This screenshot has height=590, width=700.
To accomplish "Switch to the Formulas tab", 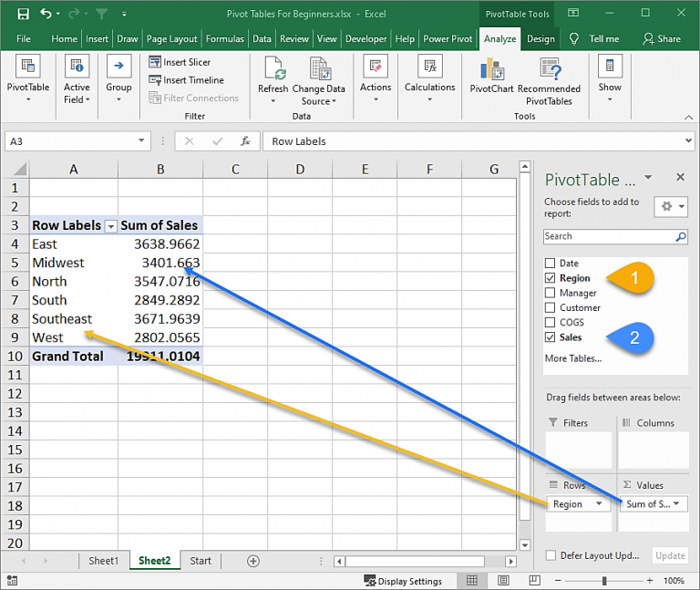I will pos(225,39).
